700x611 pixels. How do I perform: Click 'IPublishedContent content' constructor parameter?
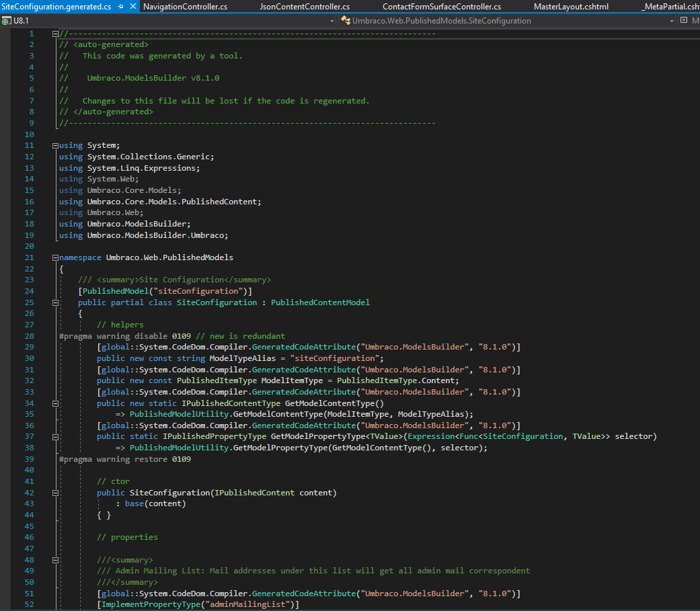pos(273,493)
